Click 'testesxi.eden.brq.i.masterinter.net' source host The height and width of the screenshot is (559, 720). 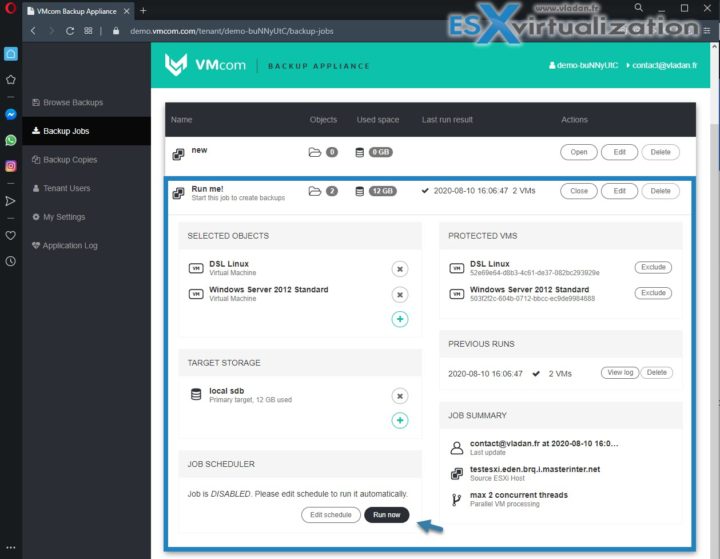pyautogui.click(x=535, y=469)
